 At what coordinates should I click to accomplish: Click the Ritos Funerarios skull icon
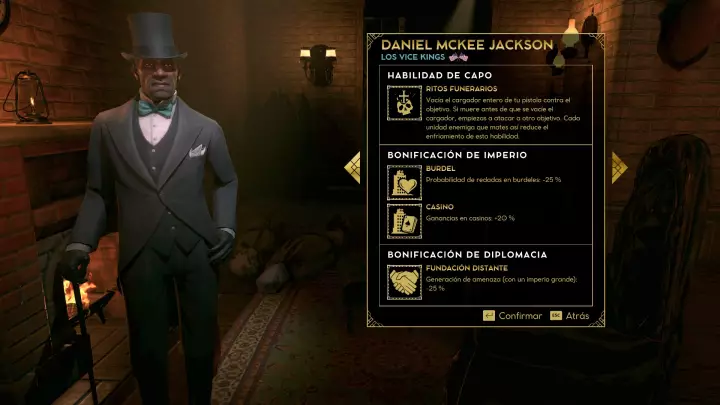(x=404, y=103)
